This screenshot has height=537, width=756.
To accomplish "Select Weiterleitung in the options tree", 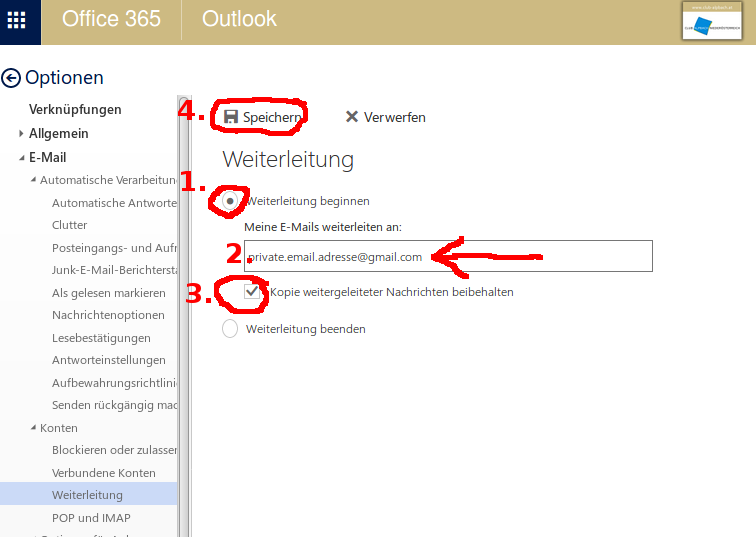I will click(x=89, y=495).
